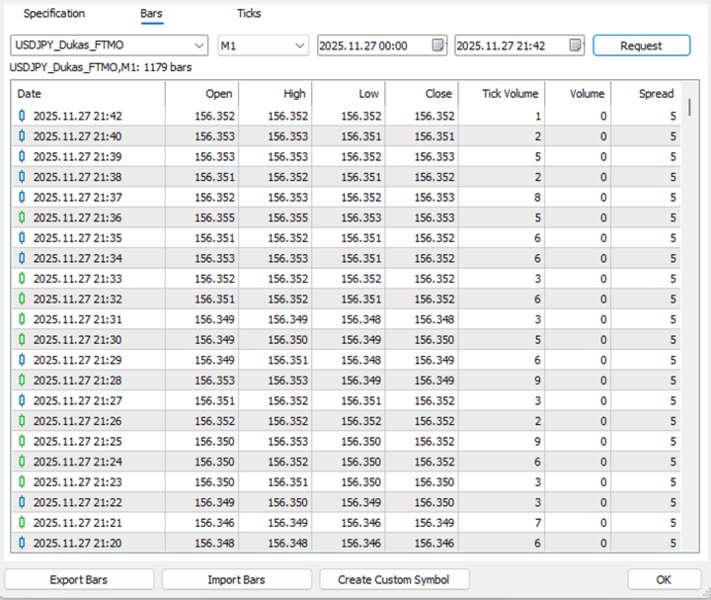Click the Volume column header

[x=578, y=93]
